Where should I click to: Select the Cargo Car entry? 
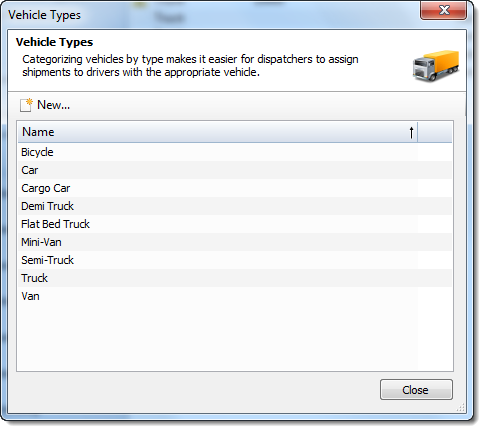click(x=235, y=188)
